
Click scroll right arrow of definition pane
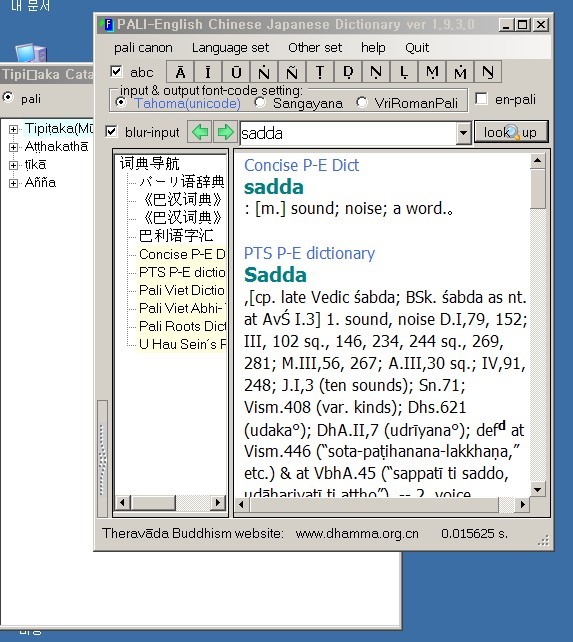(522, 504)
